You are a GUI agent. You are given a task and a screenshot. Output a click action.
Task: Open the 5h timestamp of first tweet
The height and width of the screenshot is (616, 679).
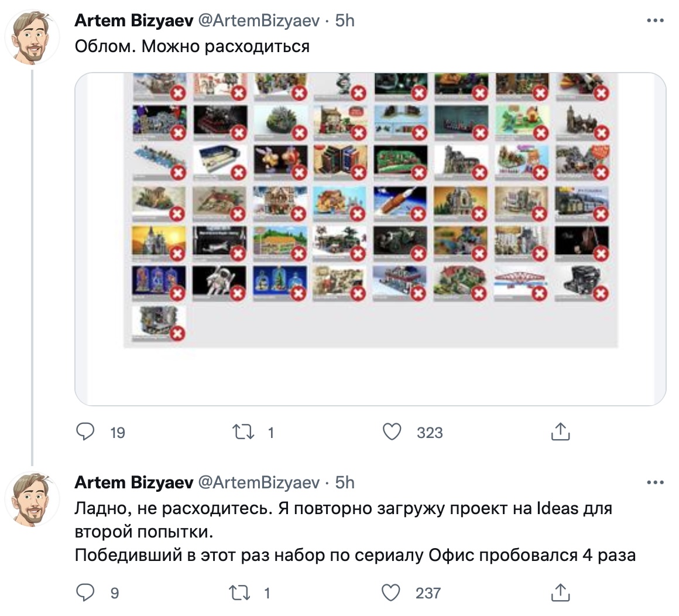click(x=345, y=20)
